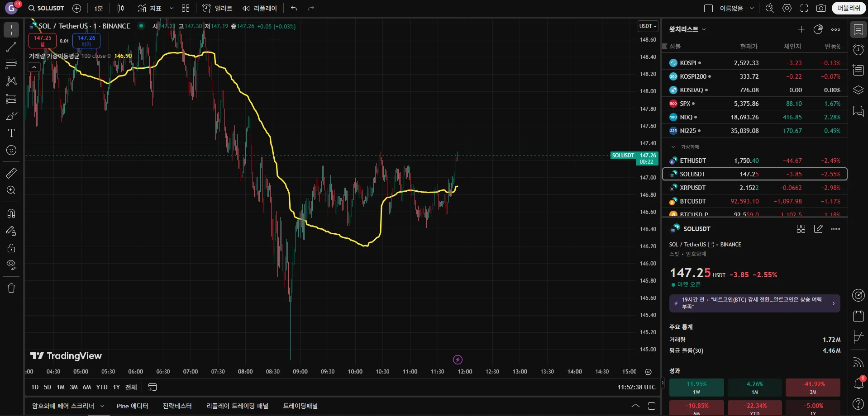Open the alerts clock panel
Screen dimensions: 868x416
(x=858, y=50)
